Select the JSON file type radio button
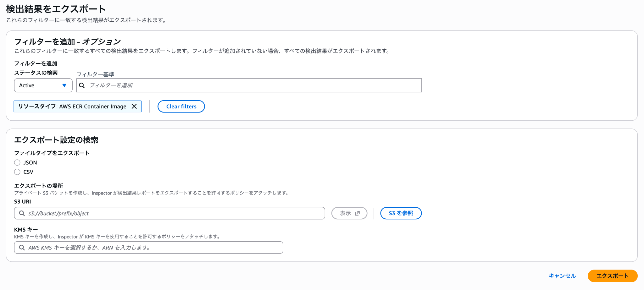644x290 pixels. point(17,162)
